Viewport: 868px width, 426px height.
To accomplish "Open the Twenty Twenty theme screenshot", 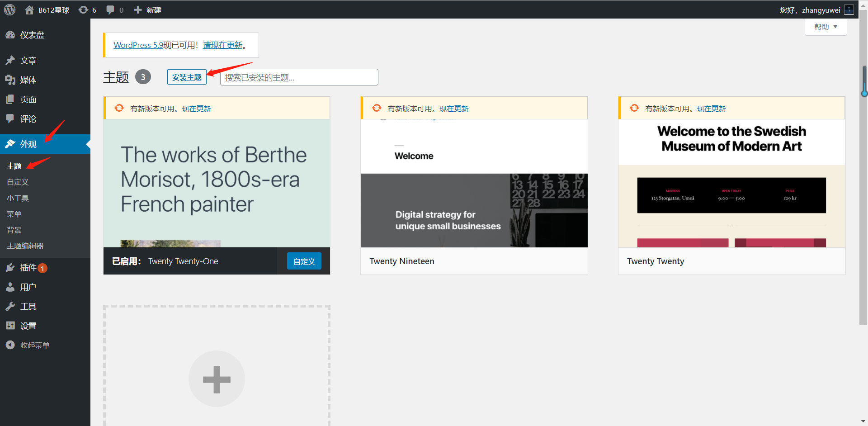I will [731, 183].
